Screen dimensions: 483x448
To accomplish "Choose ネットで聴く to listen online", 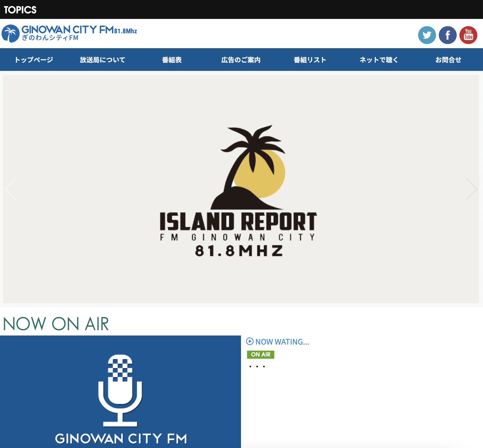I will tap(379, 60).
